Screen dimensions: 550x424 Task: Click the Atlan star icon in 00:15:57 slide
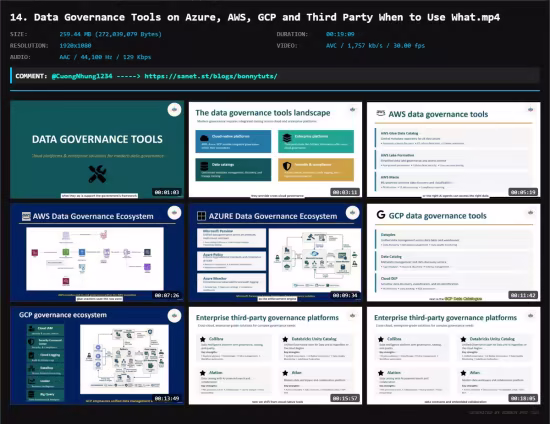[285, 373]
